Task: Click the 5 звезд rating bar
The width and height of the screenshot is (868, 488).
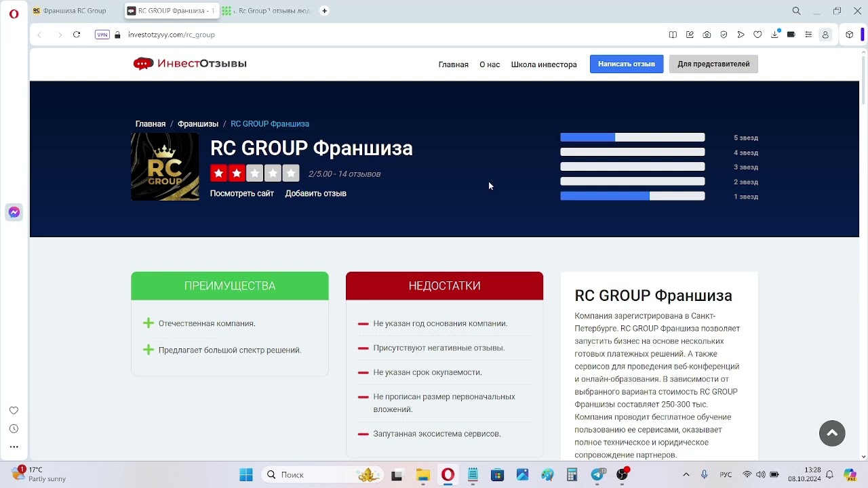Action: (632, 138)
